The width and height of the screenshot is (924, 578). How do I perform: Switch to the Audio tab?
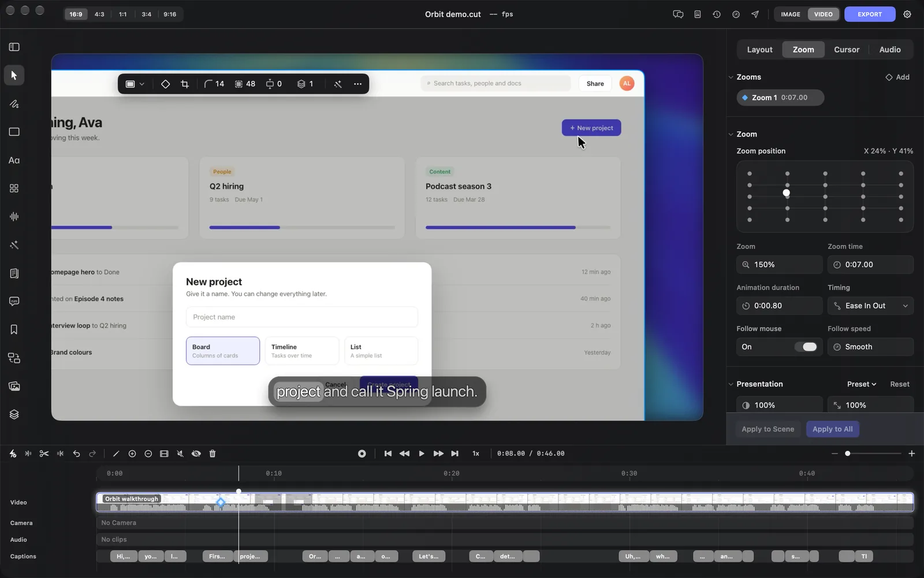pos(890,50)
